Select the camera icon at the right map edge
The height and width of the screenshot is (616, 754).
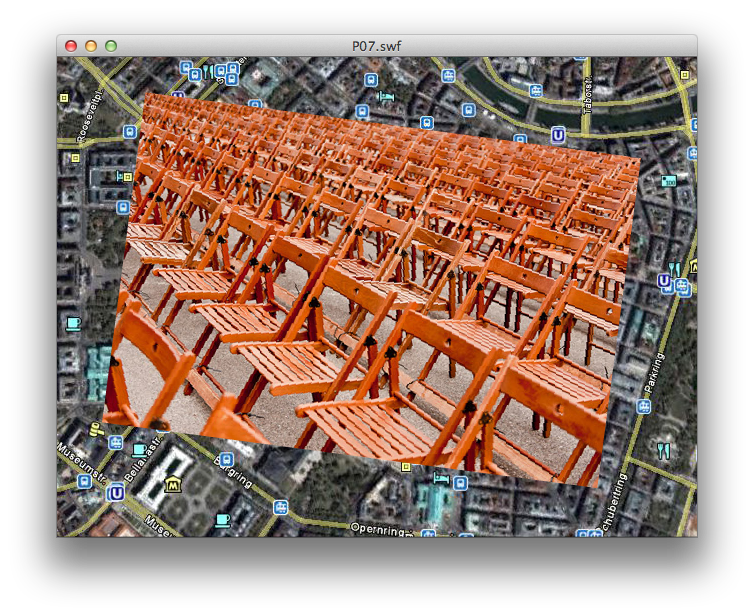pyautogui.click(x=669, y=180)
